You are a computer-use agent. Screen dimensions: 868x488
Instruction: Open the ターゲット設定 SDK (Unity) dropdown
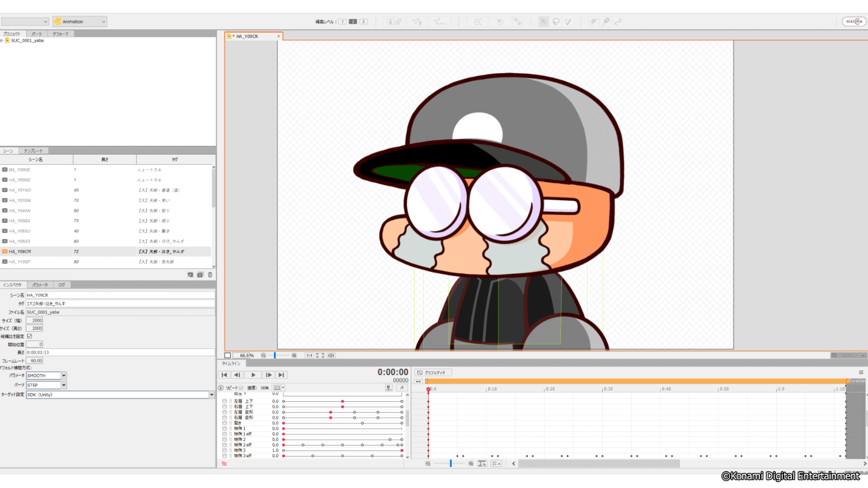(212, 395)
